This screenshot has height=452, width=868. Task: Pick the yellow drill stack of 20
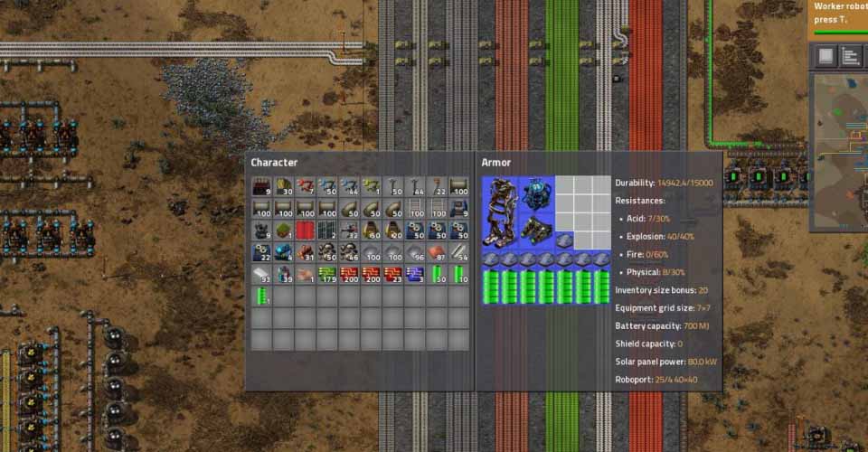point(393,231)
